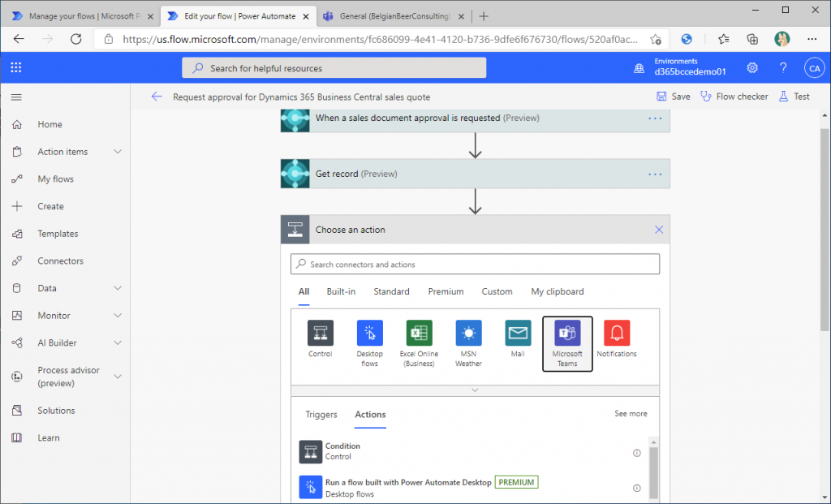Open the Help question mark icon
Image resolution: width=831 pixels, height=504 pixels.
(x=783, y=68)
